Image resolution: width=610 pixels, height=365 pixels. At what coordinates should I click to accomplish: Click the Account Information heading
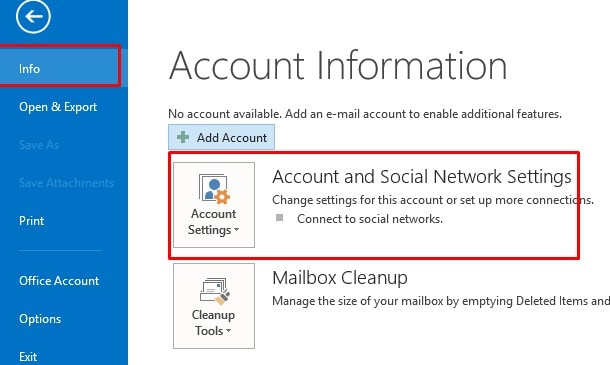click(x=338, y=66)
